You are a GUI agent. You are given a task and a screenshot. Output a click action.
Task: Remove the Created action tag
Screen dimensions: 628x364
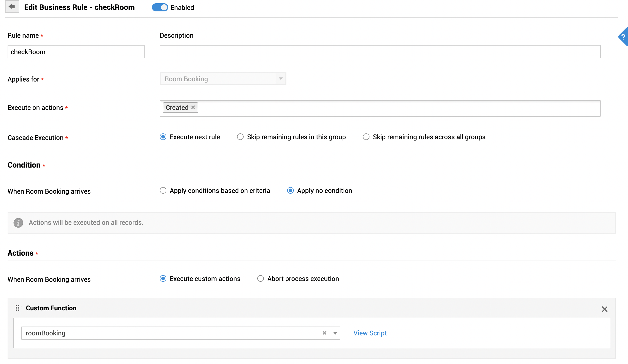(193, 107)
